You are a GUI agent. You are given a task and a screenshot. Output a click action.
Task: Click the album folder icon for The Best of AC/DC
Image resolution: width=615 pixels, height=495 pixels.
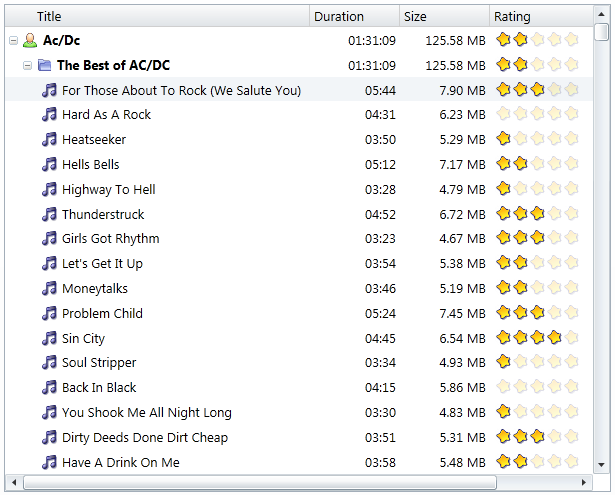pyautogui.click(x=44, y=65)
